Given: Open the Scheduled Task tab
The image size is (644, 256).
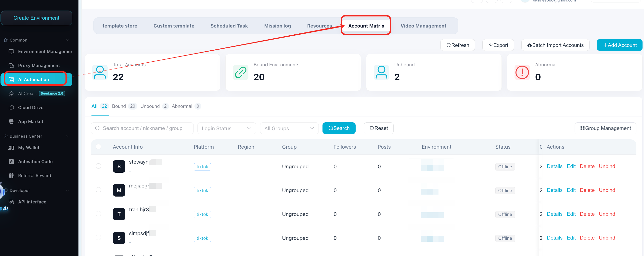Looking at the screenshot, I should click(229, 26).
